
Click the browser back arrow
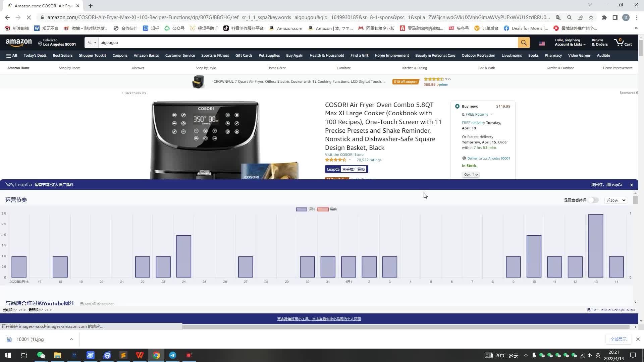(x=7, y=17)
